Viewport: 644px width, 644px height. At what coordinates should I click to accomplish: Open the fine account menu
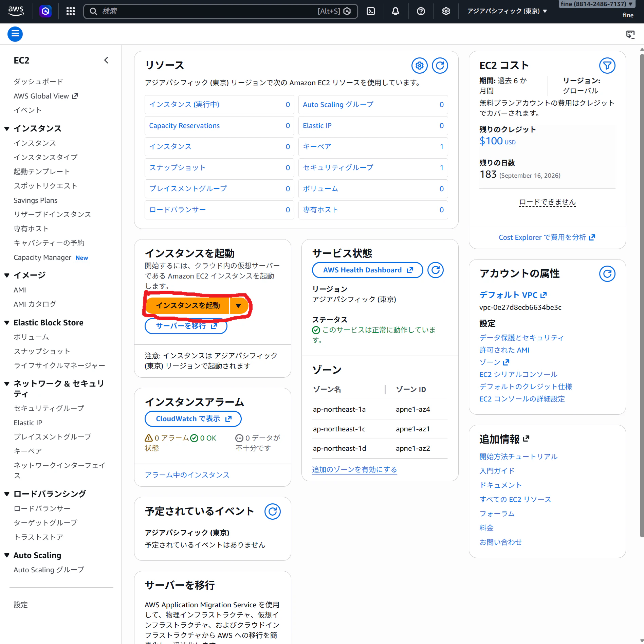tap(596, 4)
